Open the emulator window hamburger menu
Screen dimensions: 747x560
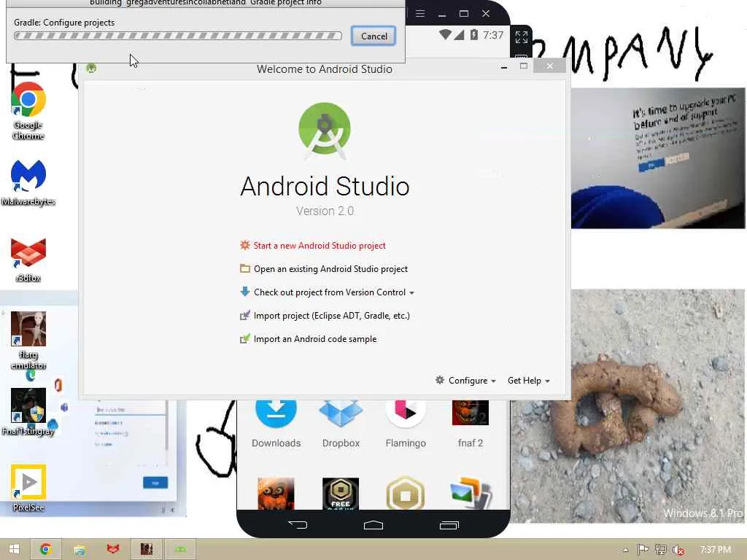(419, 13)
